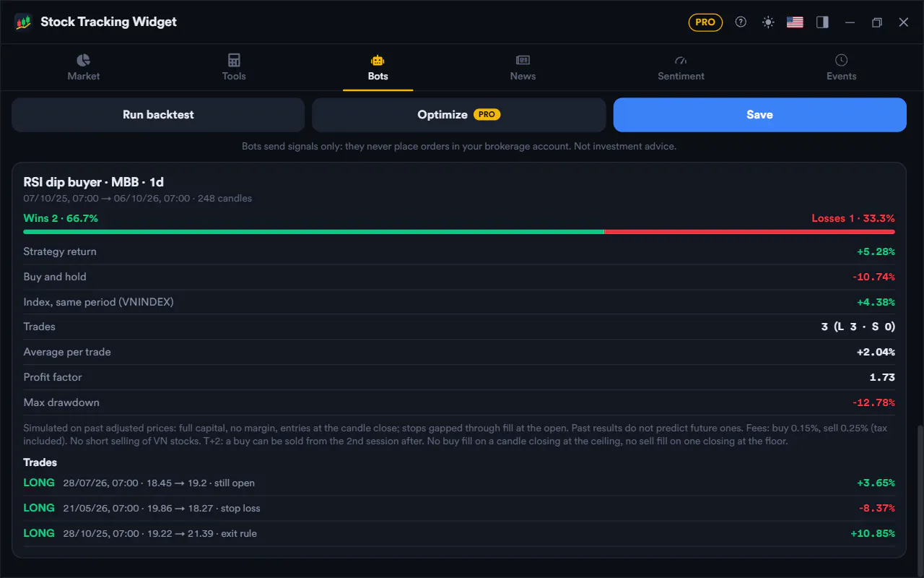Open the help question mark icon

coord(741,22)
